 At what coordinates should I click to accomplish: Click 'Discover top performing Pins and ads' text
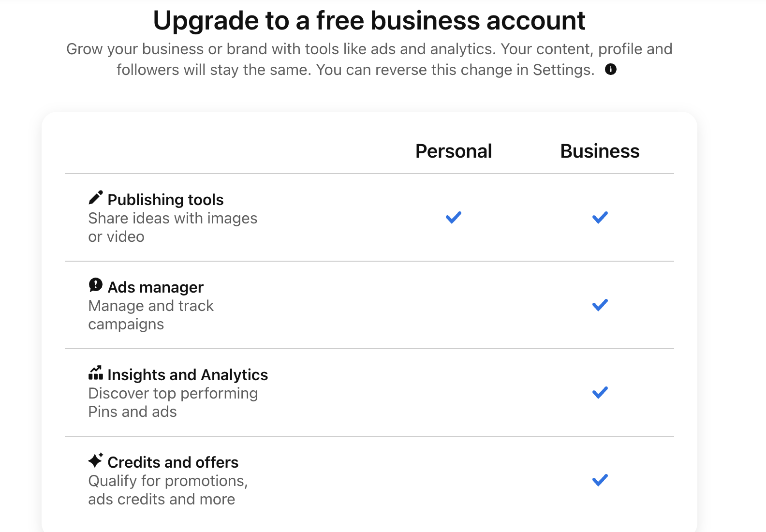point(173,402)
